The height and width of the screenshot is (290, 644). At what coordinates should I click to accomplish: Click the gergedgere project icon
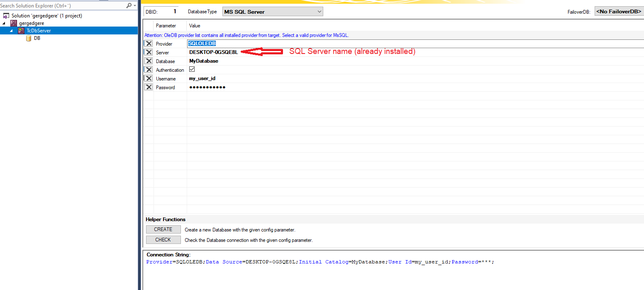[x=14, y=23]
